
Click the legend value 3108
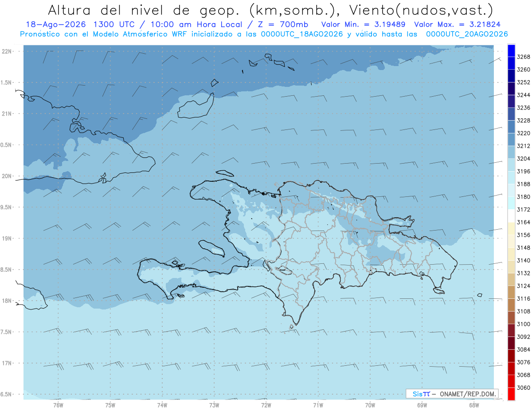coord(524,311)
